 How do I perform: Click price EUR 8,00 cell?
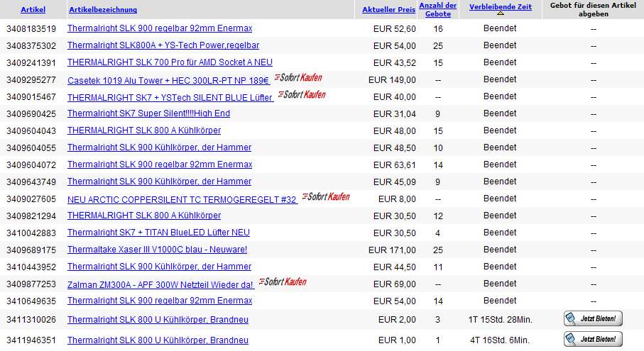(x=397, y=199)
